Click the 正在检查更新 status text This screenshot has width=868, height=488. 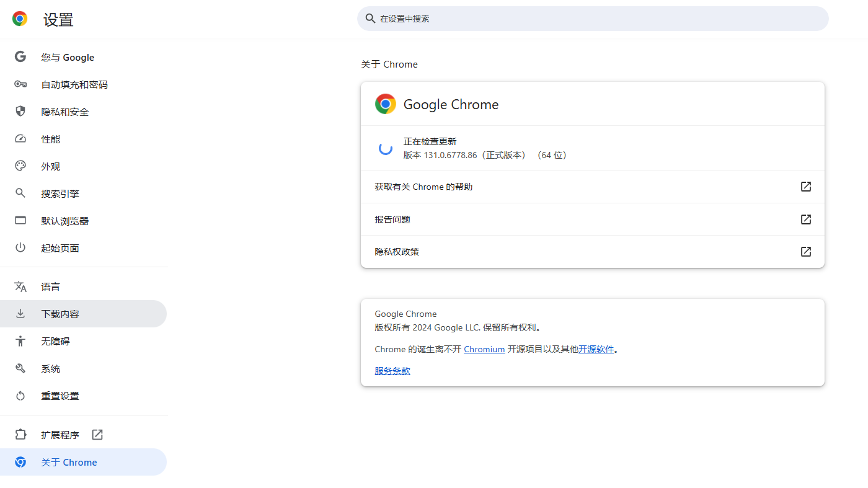tap(430, 141)
